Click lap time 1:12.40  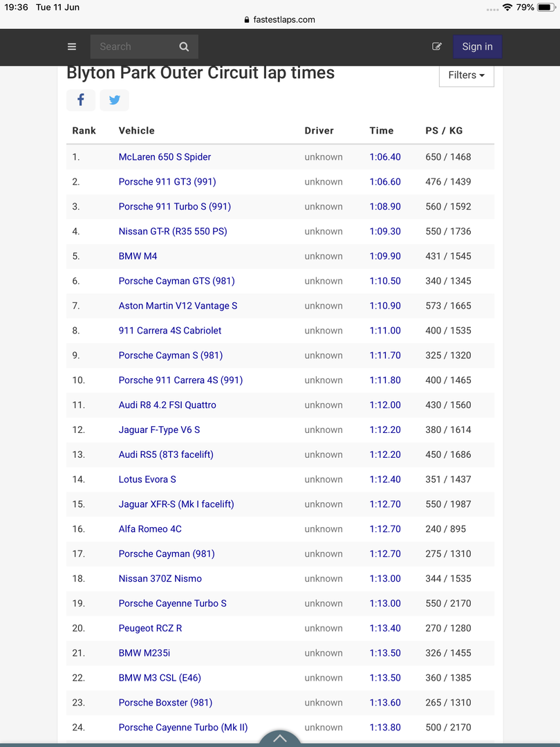coord(385,479)
